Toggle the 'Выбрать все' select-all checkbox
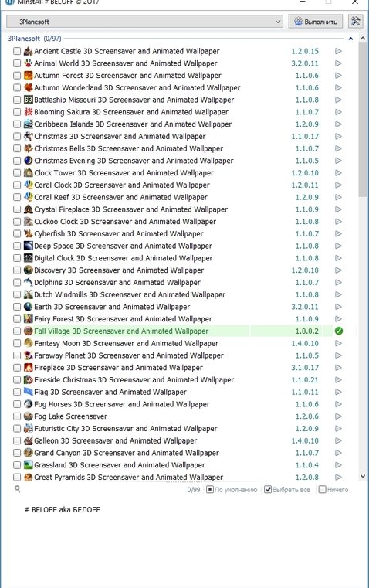 click(x=268, y=489)
